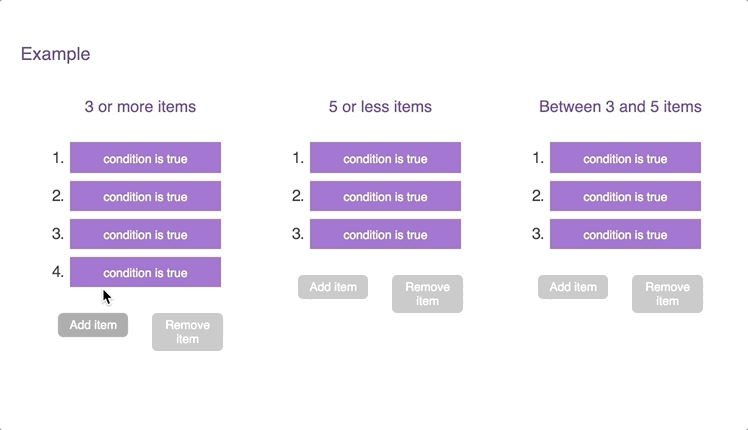Select item 3 in 5 or less items list

pyautogui.click(x=385, y=234)
